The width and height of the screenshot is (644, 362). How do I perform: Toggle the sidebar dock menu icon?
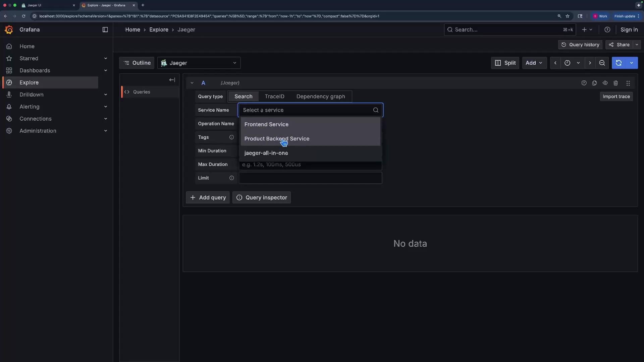click(x=105, y=29)
